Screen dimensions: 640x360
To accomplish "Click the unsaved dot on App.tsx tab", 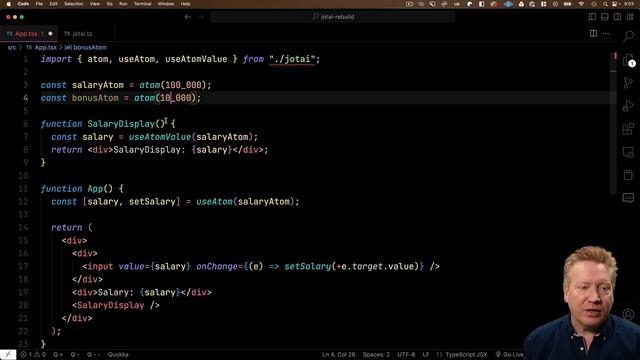I will tap(51, 33).
